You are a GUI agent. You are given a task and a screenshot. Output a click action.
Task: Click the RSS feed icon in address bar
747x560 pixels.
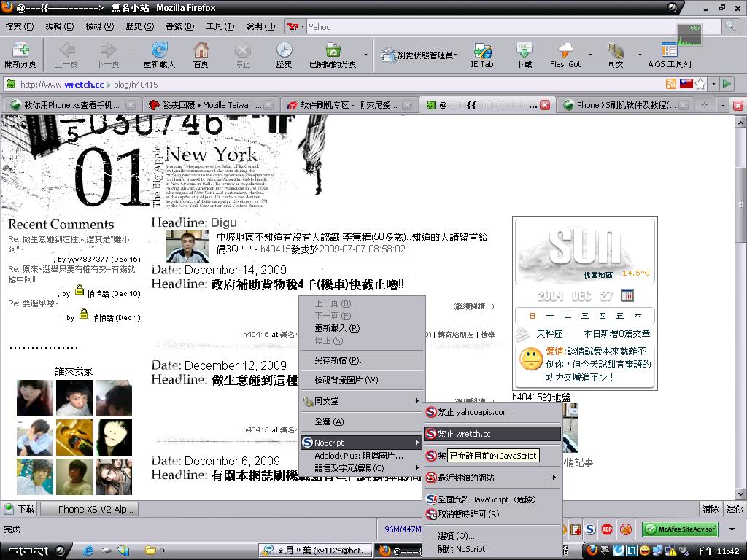pos(671,85)
